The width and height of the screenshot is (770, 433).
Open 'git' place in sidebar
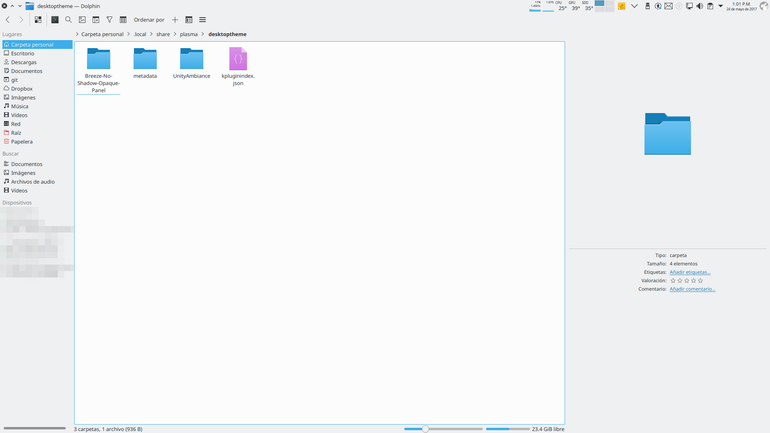(x=37, y=80)
